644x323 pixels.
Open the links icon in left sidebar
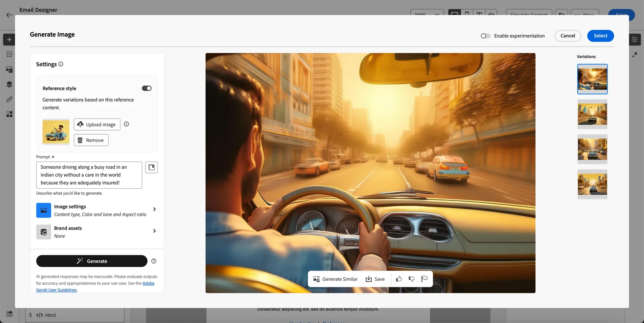pyautogui.click(x=9, y=99)
